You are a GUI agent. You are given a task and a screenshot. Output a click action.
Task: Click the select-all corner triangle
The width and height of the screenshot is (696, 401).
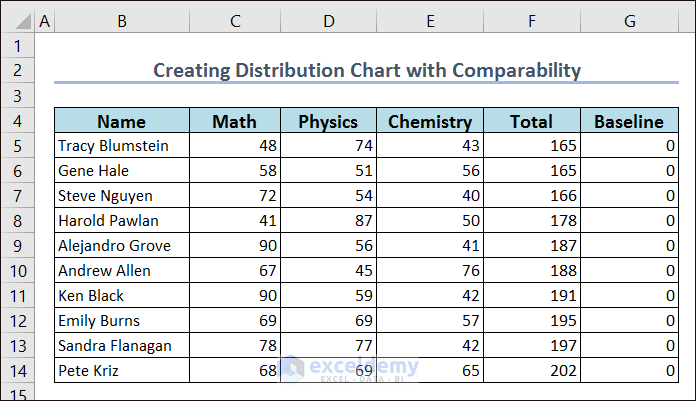point(17,21)
